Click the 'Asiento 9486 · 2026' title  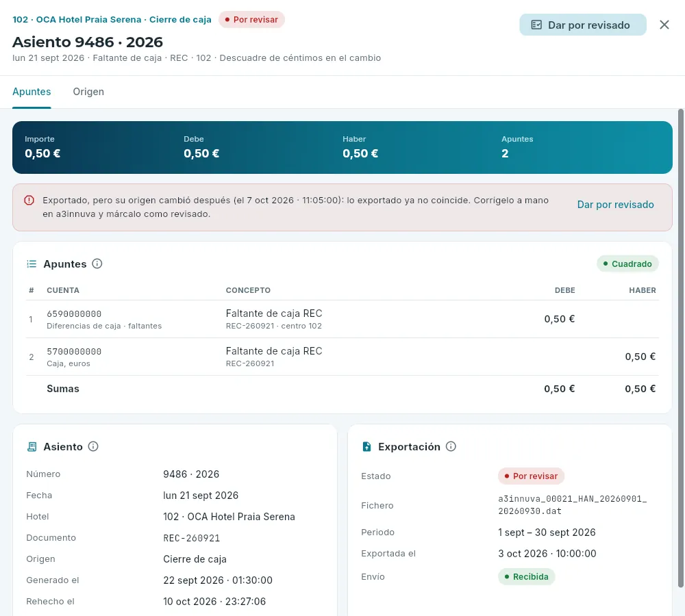tap(88, 42)
